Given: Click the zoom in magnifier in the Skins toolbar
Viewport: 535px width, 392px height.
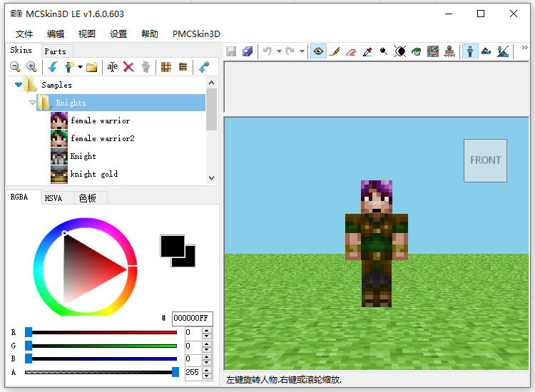Looking at the screenshot, I should point(31,67).
